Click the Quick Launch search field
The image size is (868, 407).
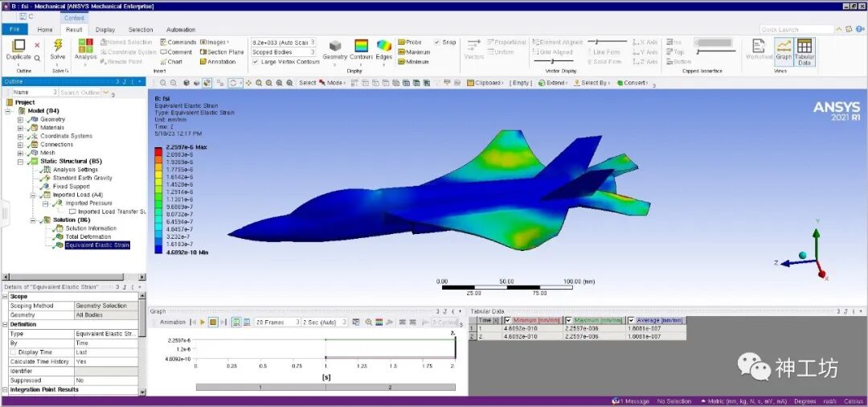(x=796, y=29)
